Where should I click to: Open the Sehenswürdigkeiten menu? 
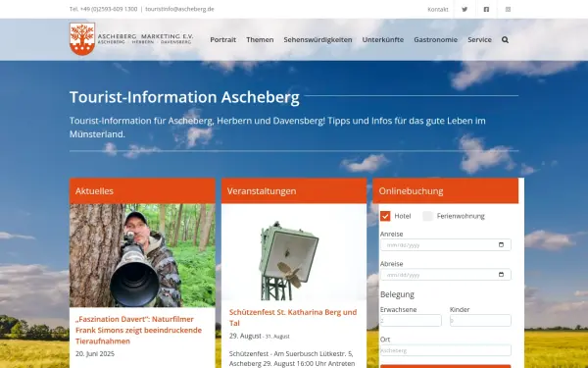318,39
